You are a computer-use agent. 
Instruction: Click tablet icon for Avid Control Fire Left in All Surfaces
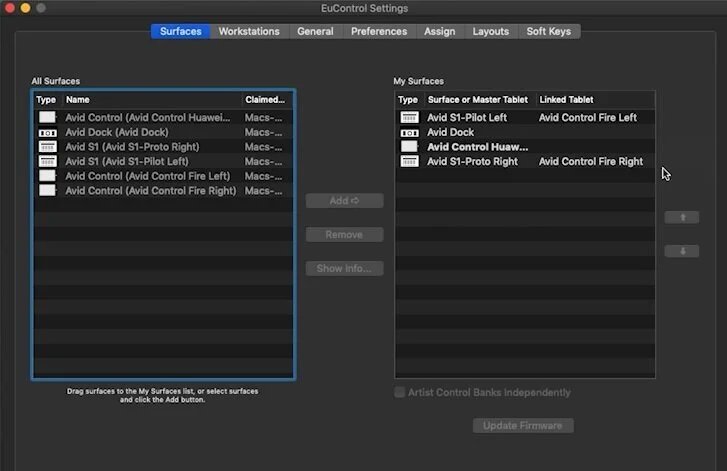click(47, 176)
